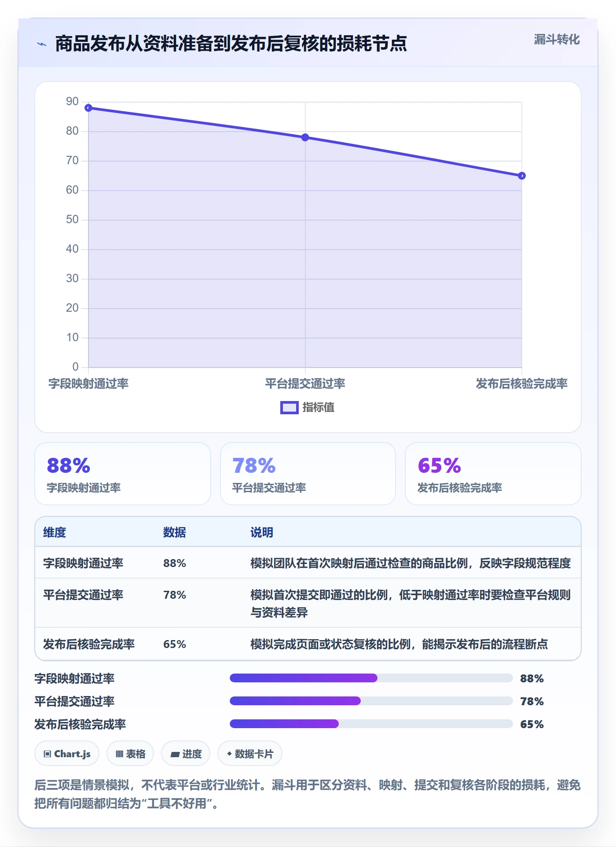Click the 78% cell in the table
The width and height of the screenshot is (616, 847).
(x=175, y=595)
